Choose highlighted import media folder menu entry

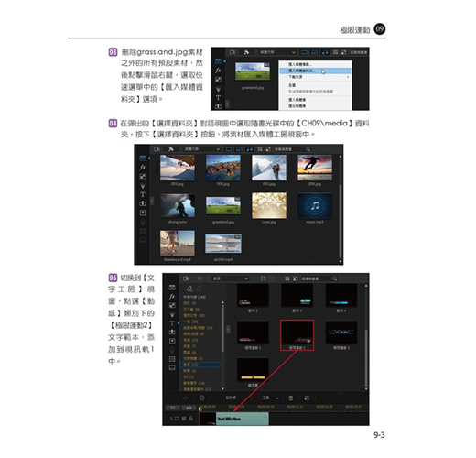(x=315, y=71)
